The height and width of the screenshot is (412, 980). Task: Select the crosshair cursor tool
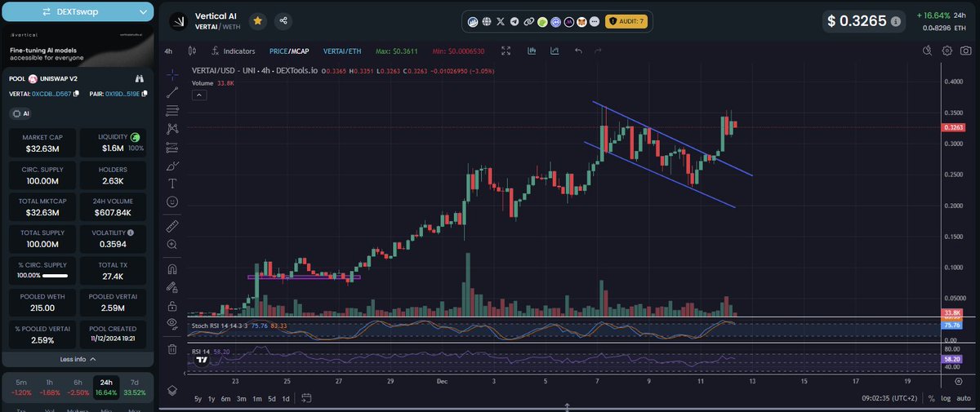coord(172,74)
